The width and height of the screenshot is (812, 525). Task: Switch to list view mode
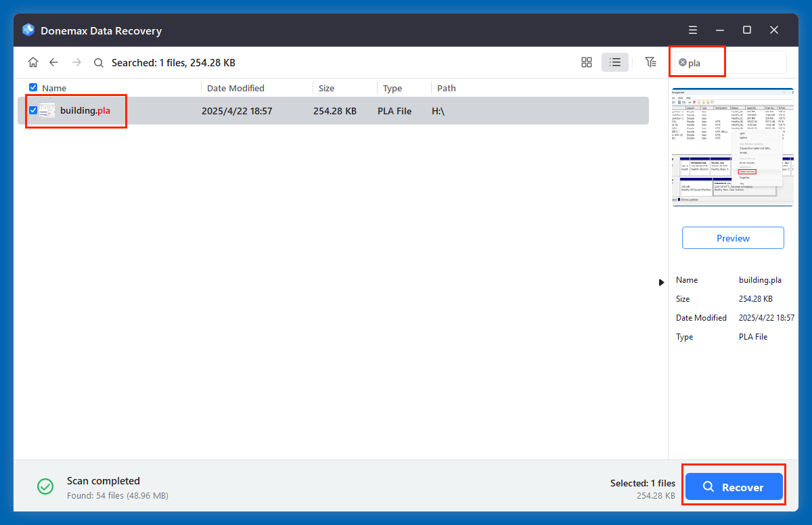coord(614,62)
